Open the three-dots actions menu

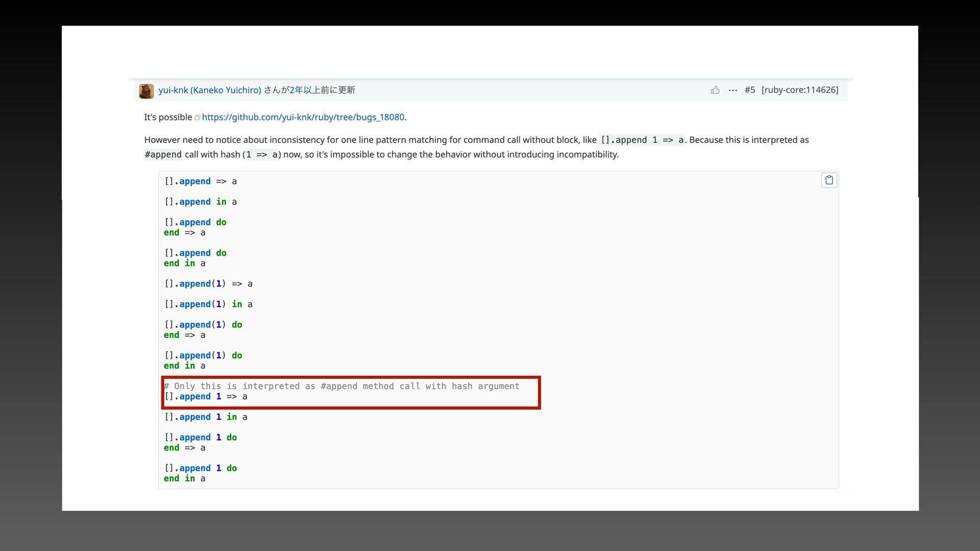tap(733, 90)
